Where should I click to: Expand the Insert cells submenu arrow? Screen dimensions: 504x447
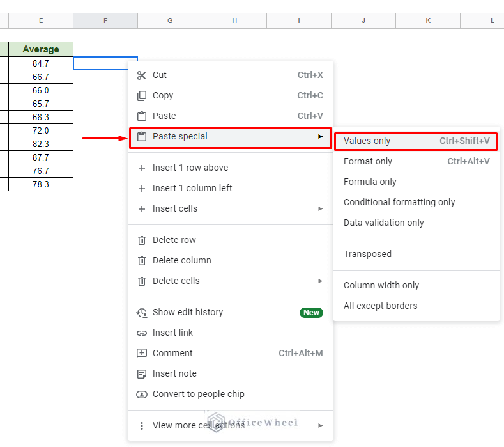point(320,209)
